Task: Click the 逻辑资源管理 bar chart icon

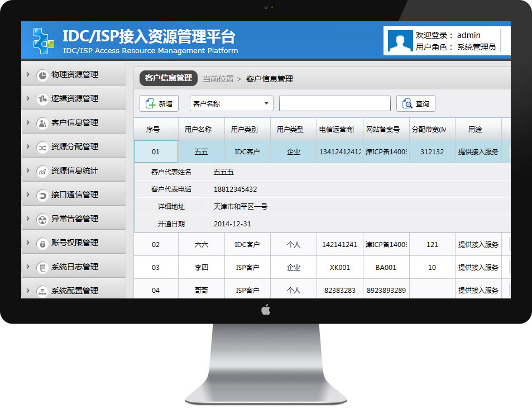Action: click(x=42, y=99)
